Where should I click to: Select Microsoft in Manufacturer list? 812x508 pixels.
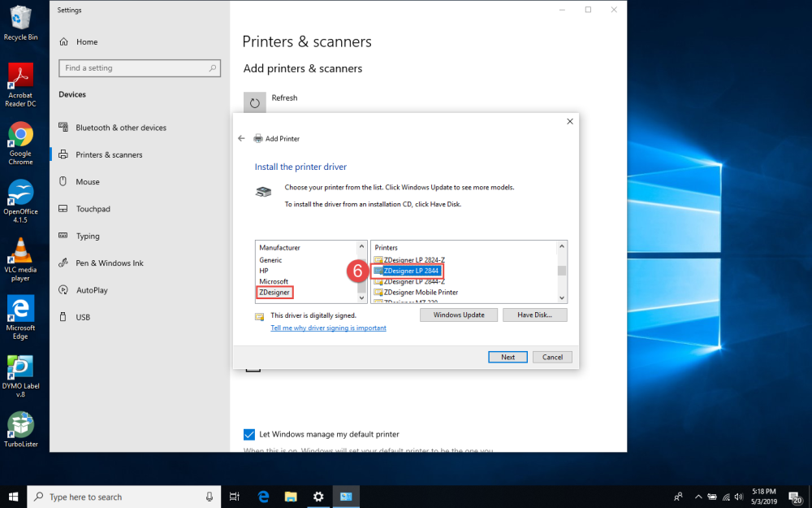pos(274,281)
